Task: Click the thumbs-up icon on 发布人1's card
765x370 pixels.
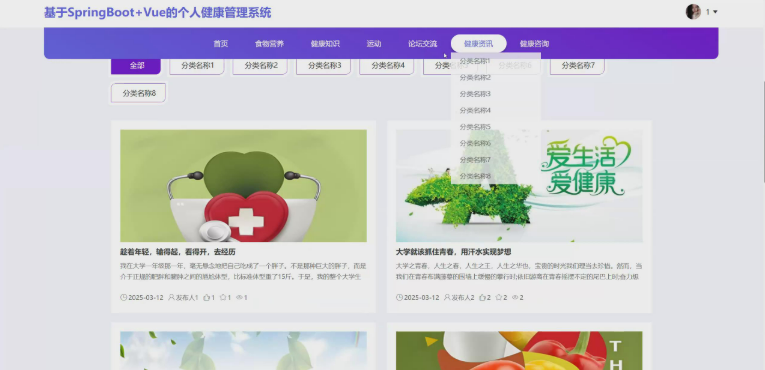Action: (206, 297)
